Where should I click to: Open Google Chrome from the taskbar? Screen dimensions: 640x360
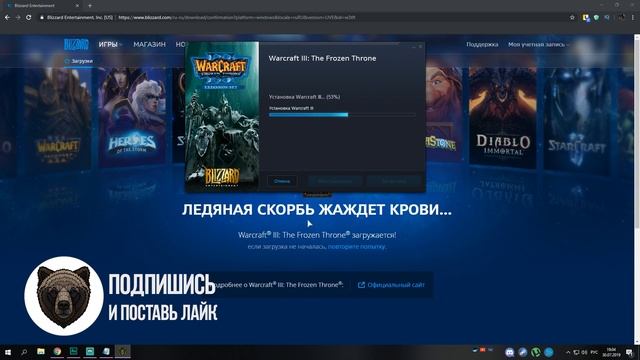[x=57, y=351]
